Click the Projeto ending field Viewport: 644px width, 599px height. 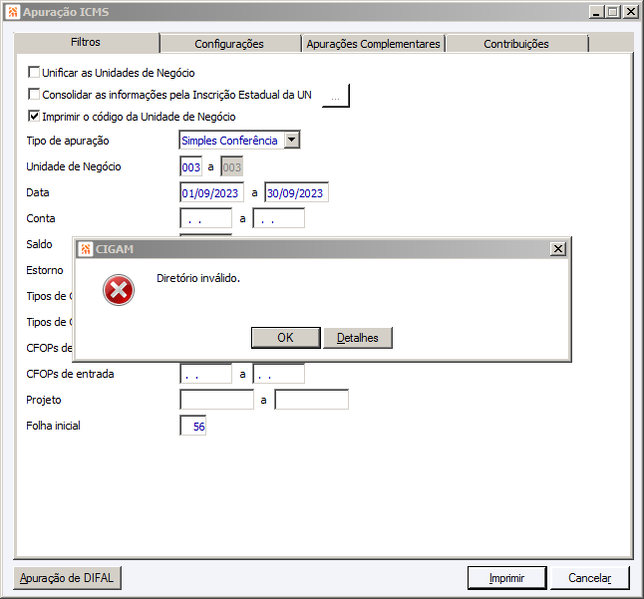point(312,400)
